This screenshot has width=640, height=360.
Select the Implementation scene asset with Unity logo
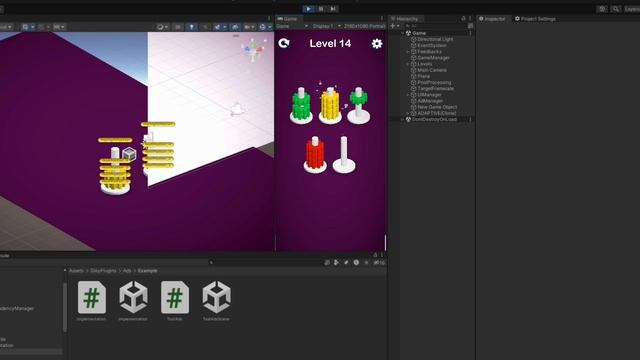point(133,301)
